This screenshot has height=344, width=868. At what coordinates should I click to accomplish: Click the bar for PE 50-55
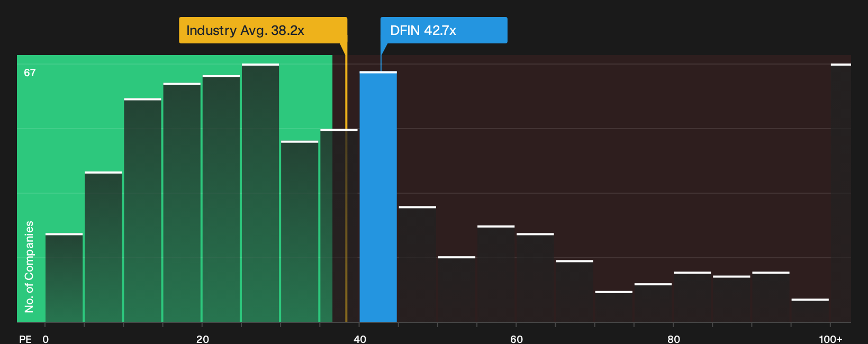pos(457,289)
